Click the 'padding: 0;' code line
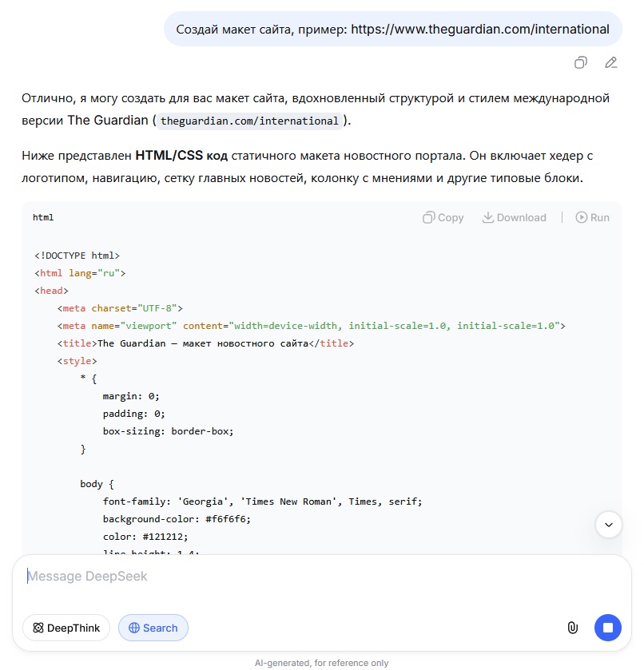This screenshot has width=644, height=670. pos(134,414)
